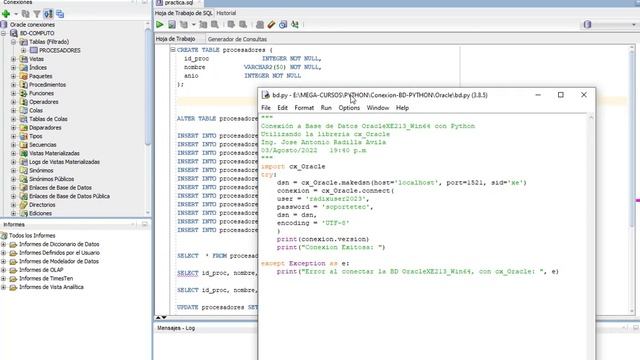Open the File menu in bd.py window
The width and height of the screenshot is (640, 360).
click(x=266, y=108)
